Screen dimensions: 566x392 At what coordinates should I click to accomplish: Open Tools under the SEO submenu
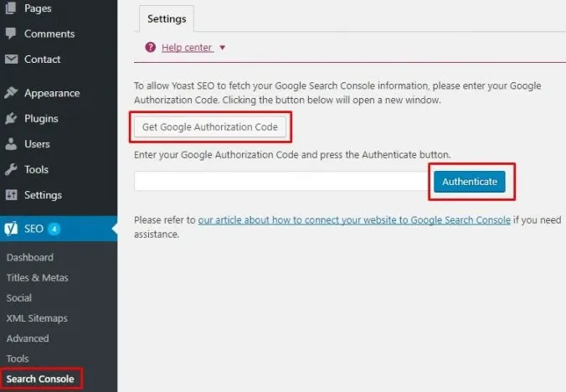(18, 358)
